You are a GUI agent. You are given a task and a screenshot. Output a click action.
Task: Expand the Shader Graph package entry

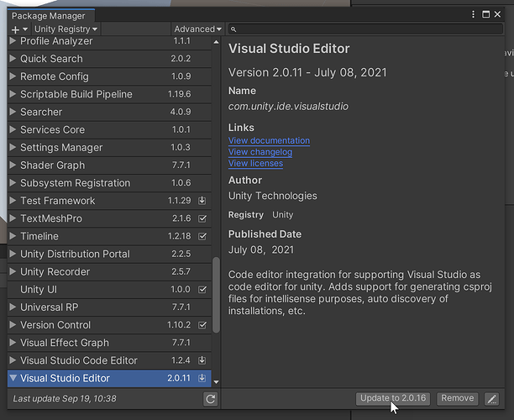point(13,165)
